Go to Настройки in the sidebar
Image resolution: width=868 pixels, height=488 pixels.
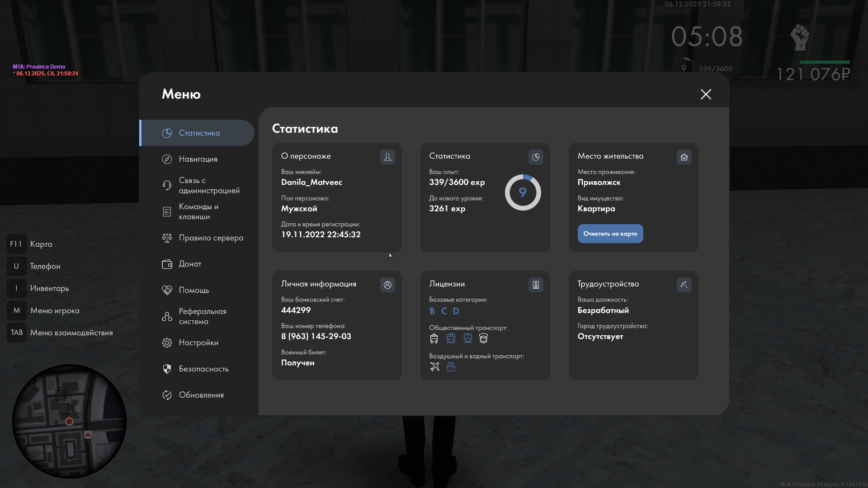point(198,343)
